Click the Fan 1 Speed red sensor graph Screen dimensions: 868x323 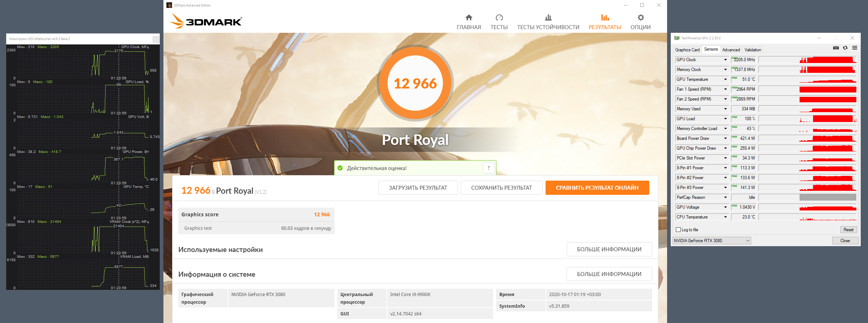(x=807, y=89)
